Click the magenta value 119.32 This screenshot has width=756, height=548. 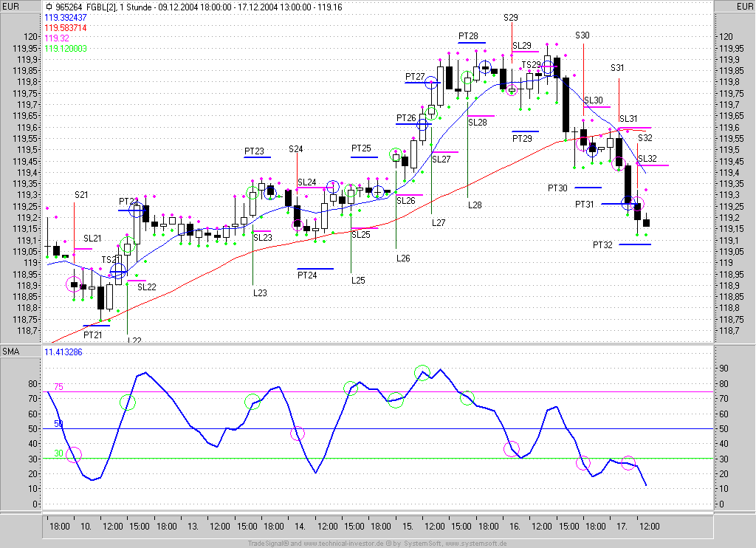tap(56, 38)
